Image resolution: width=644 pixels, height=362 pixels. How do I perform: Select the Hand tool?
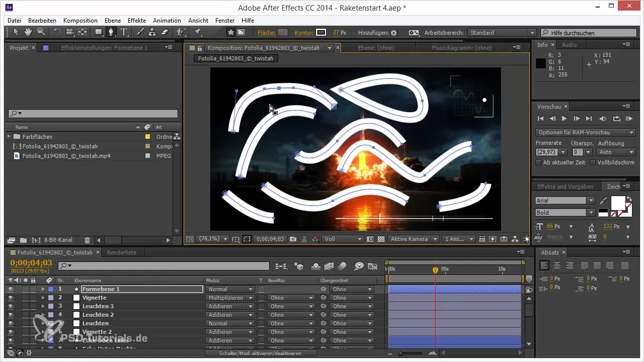click(x=28, y=32)
